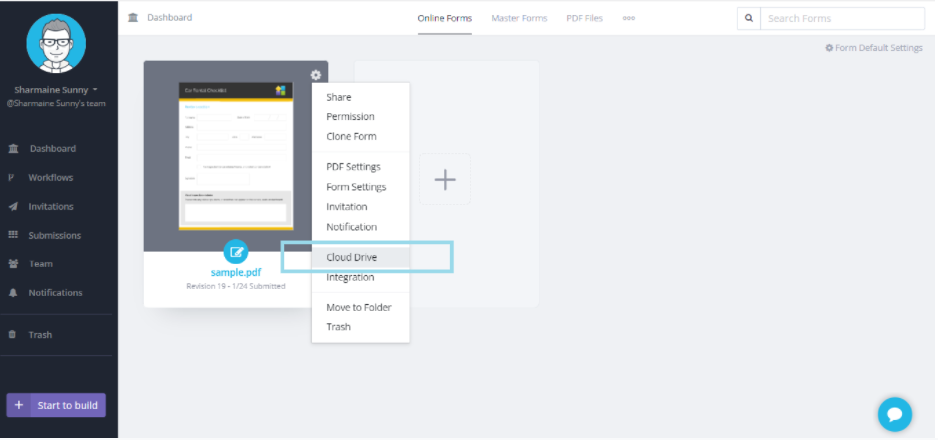Click the sample.pdf form name link

point(236,272)
